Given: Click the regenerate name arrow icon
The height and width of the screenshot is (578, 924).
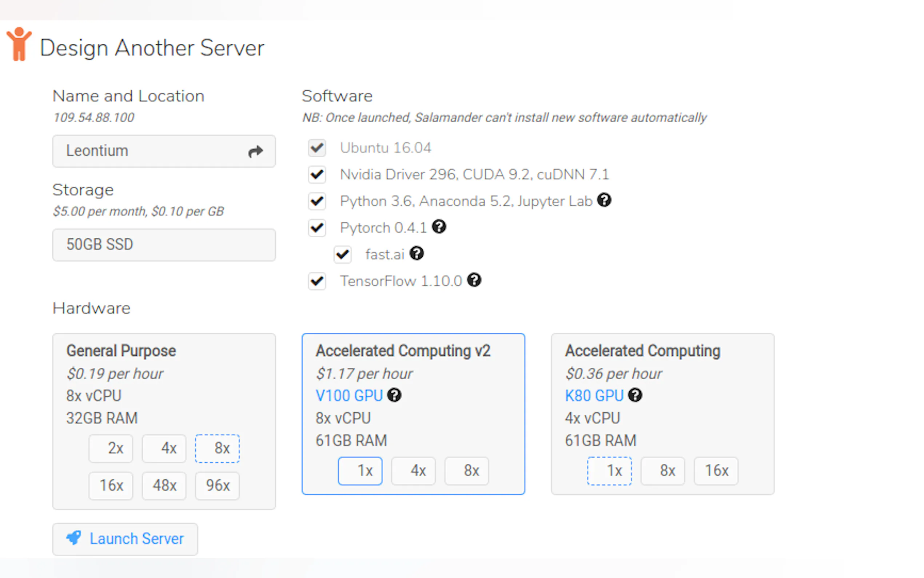Looking at the screenshot, I should 255,151.
